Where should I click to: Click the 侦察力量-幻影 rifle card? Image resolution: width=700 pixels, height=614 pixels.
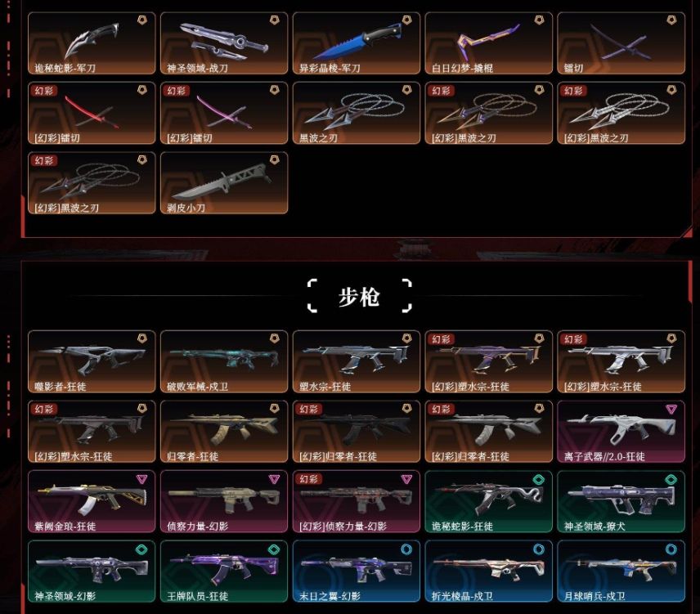(224, 501)
